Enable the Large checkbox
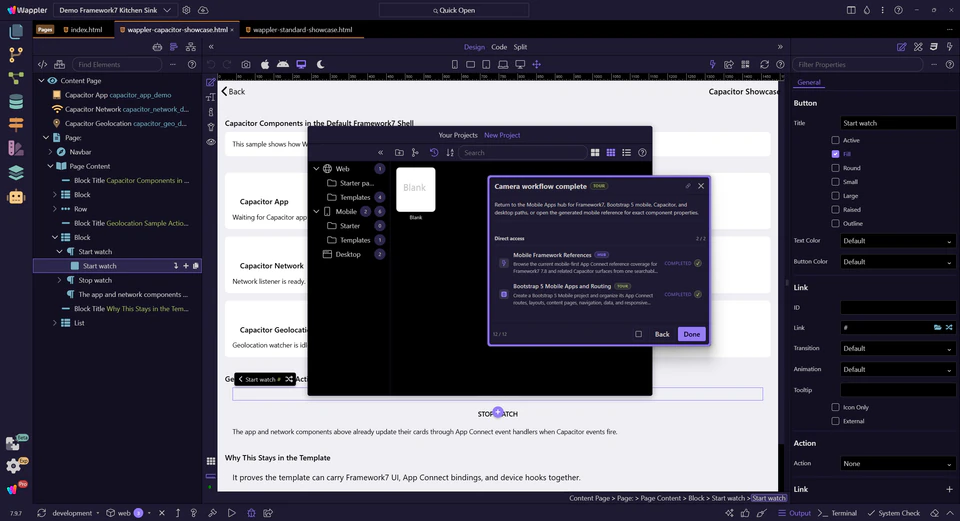960x521 pixels. [x=835, y=196]
